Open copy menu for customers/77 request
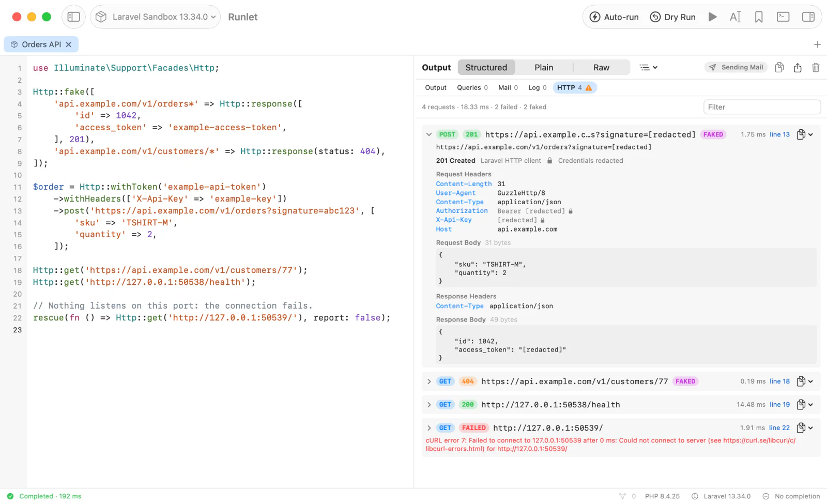The image size is (827, 504). click(x=805, y=381)
